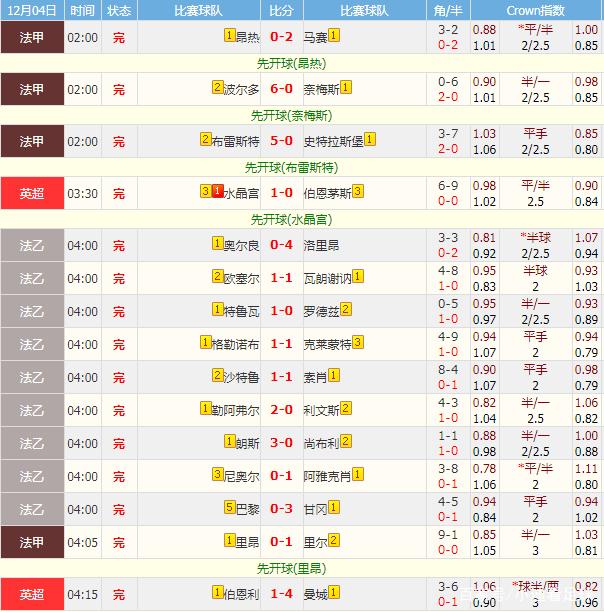Click the 状态 column header
Image resolution: width=604 pixels, height=612 pixels.
click(119, 10)
